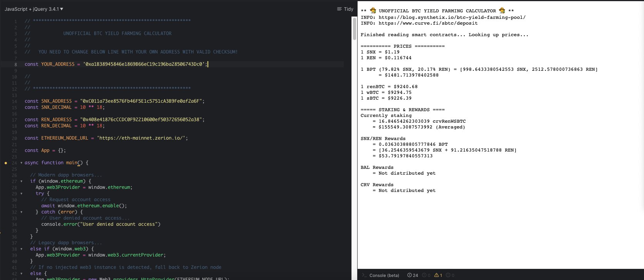This screenshot has height=280, width=644.
Task: Click the '0.03630388805777846 BPT' rewards line
Action: pos(410,144)
